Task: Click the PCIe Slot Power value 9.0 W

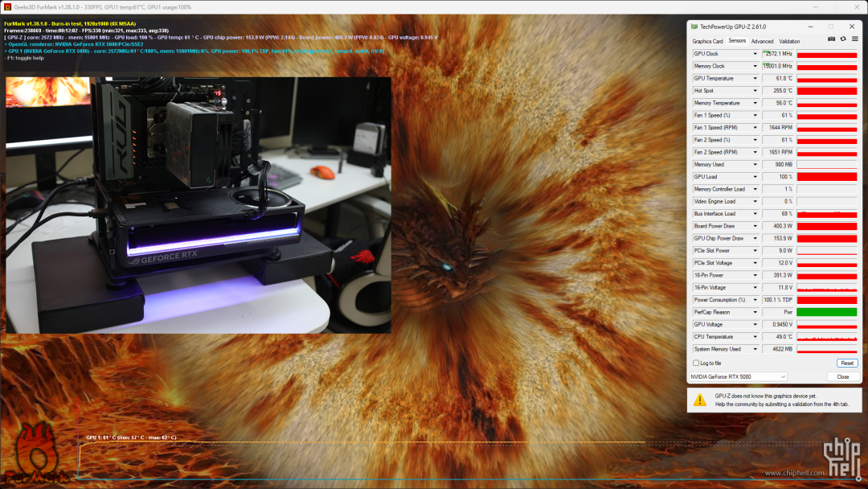Action: pyautogui.click(x=778, y=251)
